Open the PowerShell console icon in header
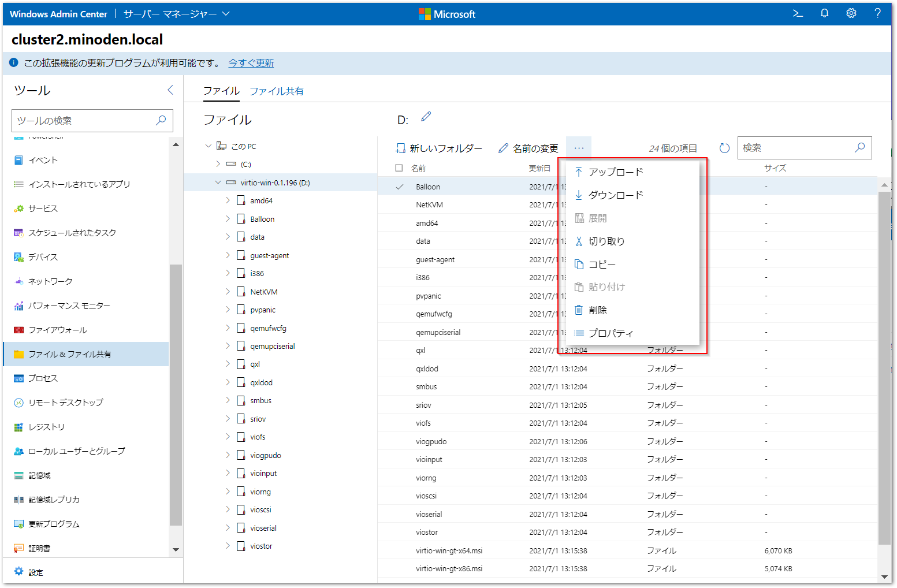Image resolution: width=897 pixels, height=588 pixels. (x=798, y=13)
